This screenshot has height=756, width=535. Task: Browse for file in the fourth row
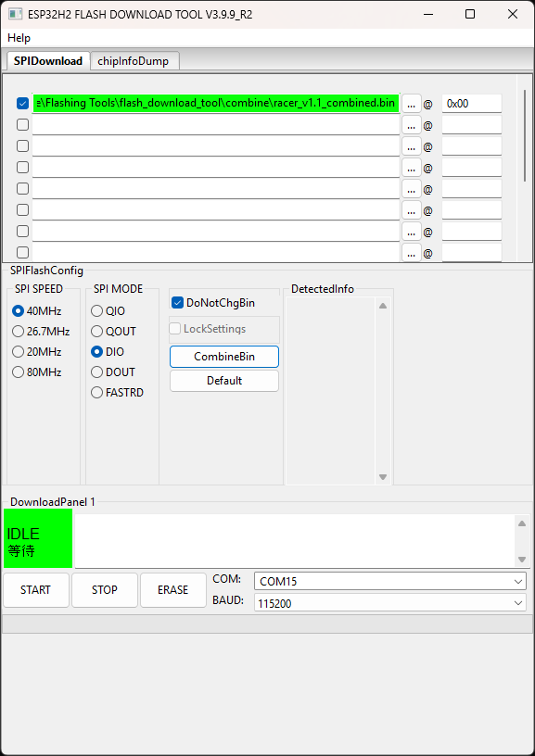[x=412, y=168]
